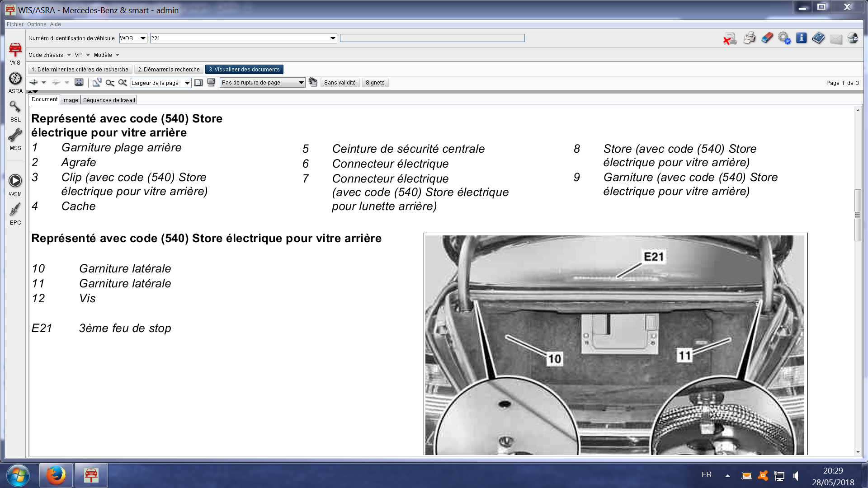
Task: Click the delete vehicle data icon
Action: (730, 38)
